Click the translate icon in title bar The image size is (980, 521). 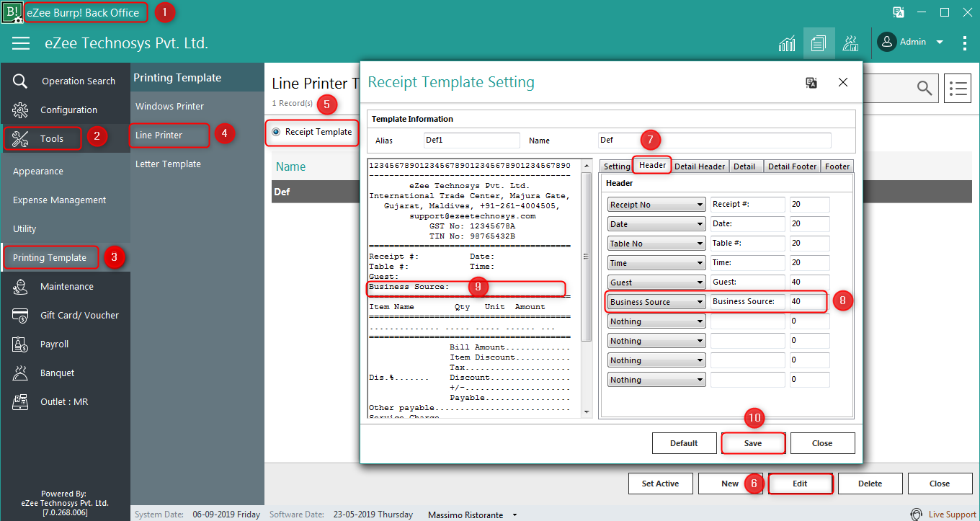coord(899,12)
